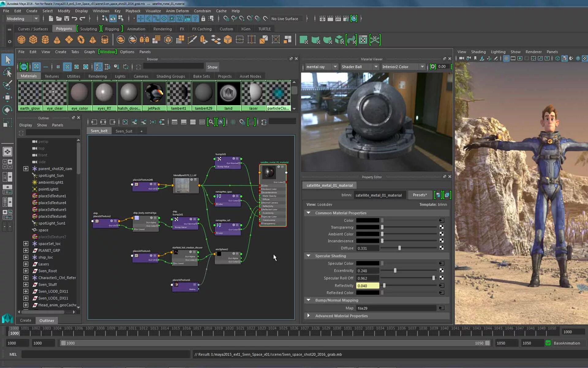Collapse the Specular Shading section
588x368 pixels.
coord(309,255)
